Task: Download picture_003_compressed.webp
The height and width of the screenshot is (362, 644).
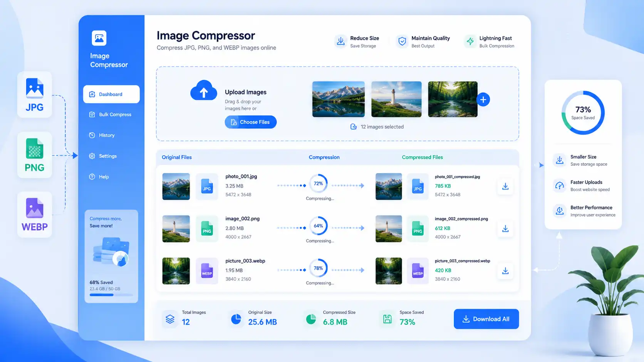Action: click(x=505, y=271)
